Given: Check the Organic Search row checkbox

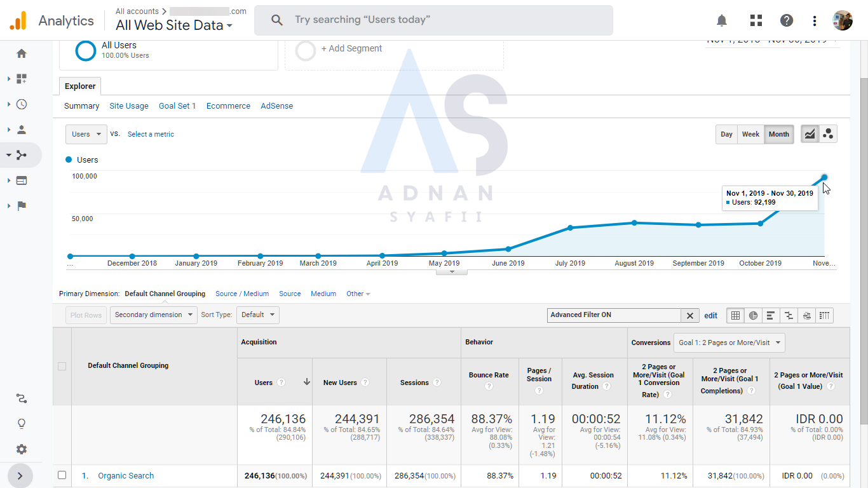Looking at the screenshot, I should (x=62, y=475).
